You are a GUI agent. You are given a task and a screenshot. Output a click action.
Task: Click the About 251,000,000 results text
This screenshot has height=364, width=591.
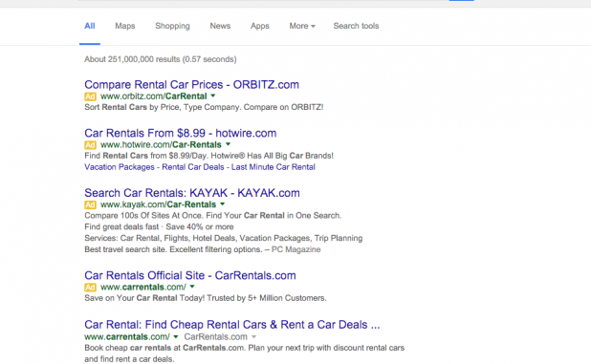tap(161, 59)
